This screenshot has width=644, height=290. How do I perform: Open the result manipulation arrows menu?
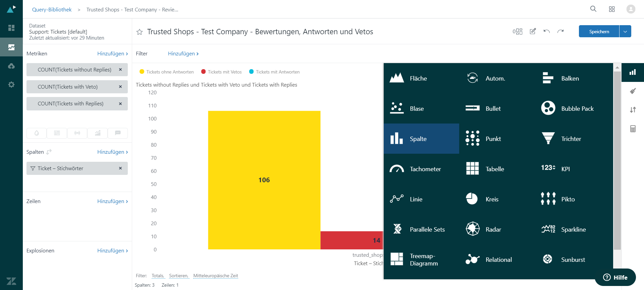(x=633, y=110)
